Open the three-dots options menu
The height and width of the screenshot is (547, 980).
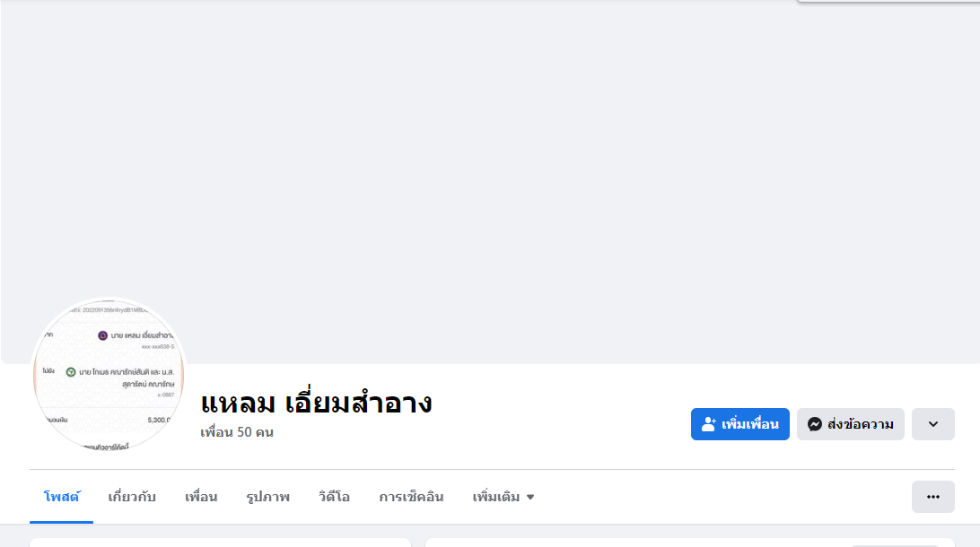tap(932, 497)
